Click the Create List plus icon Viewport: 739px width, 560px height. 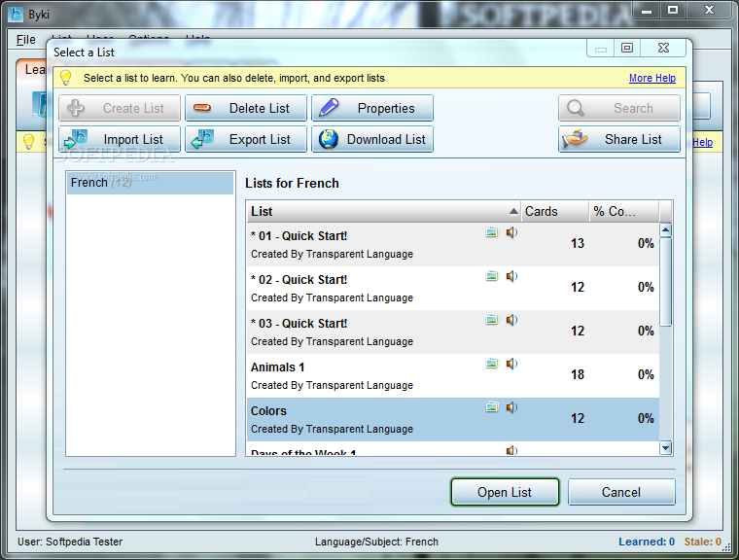point(76,108)
